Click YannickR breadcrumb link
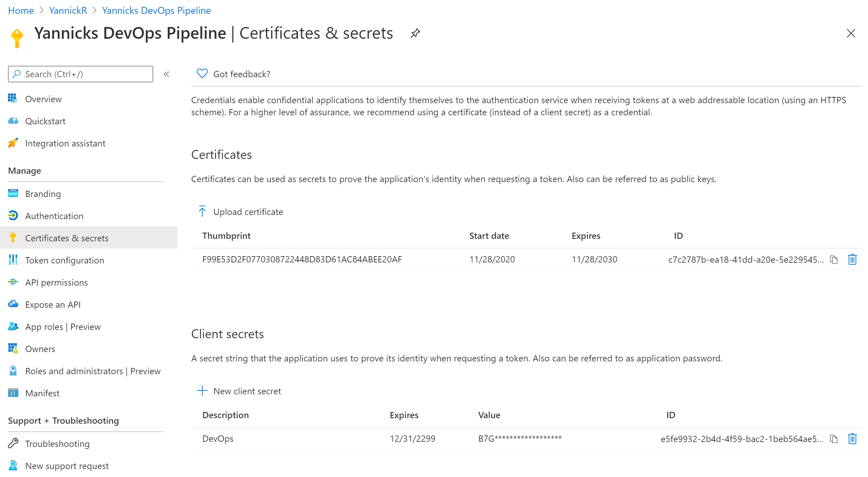 pyautogui.click(x=68, y=10)
